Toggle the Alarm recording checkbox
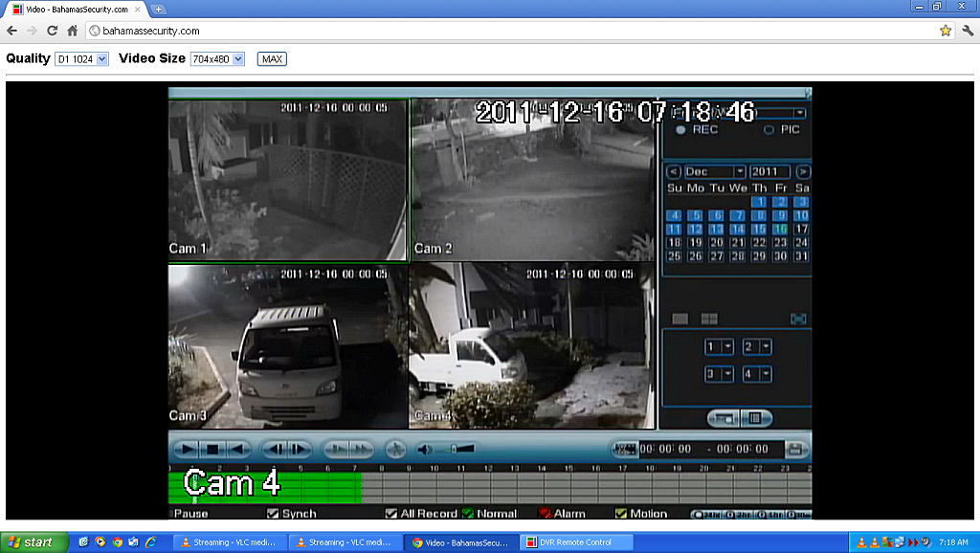Image resolution: width=980 pixels, height=553 pixels. click(545, 514)
